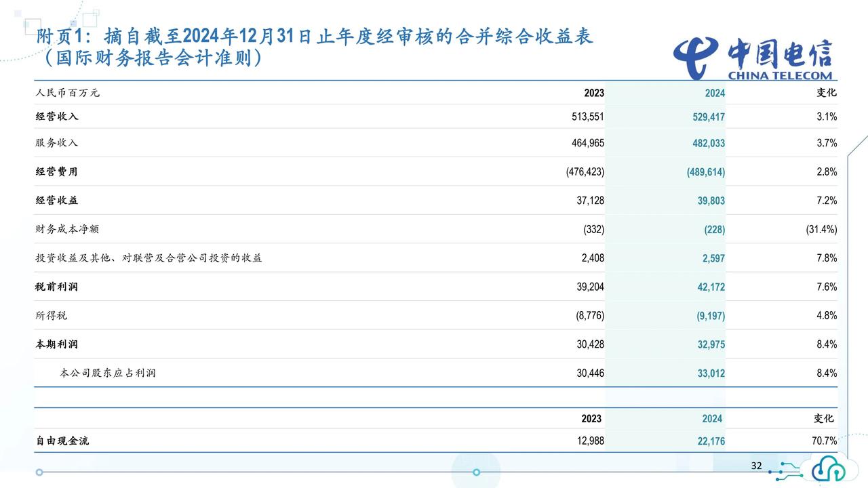Click the value 32,975

tap(711, 344)
